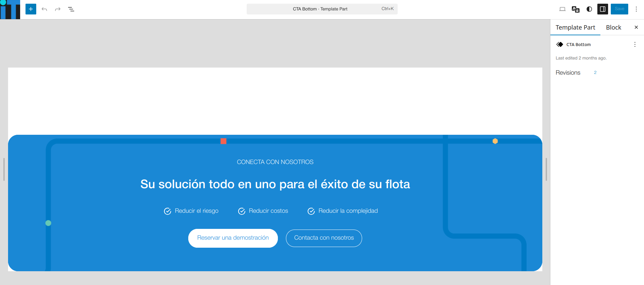Screen dimensions: 644x285
Task: Open the translation language icon
Action: tap(576, 9)
